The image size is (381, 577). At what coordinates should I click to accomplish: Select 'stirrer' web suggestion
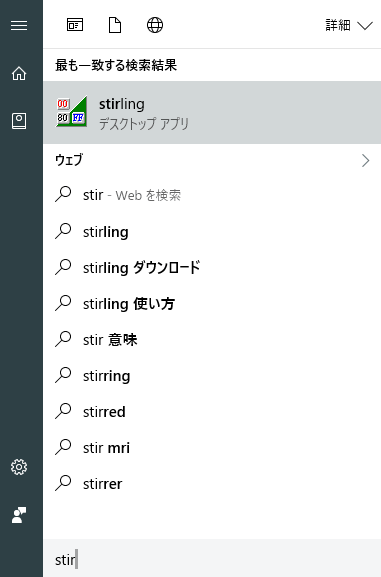(x=212, y=484)
